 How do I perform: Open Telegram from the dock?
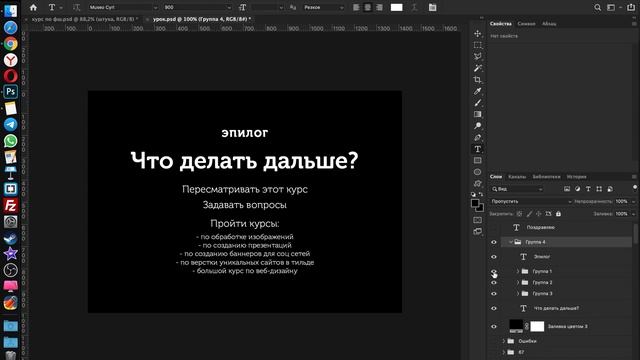point(11,124)
